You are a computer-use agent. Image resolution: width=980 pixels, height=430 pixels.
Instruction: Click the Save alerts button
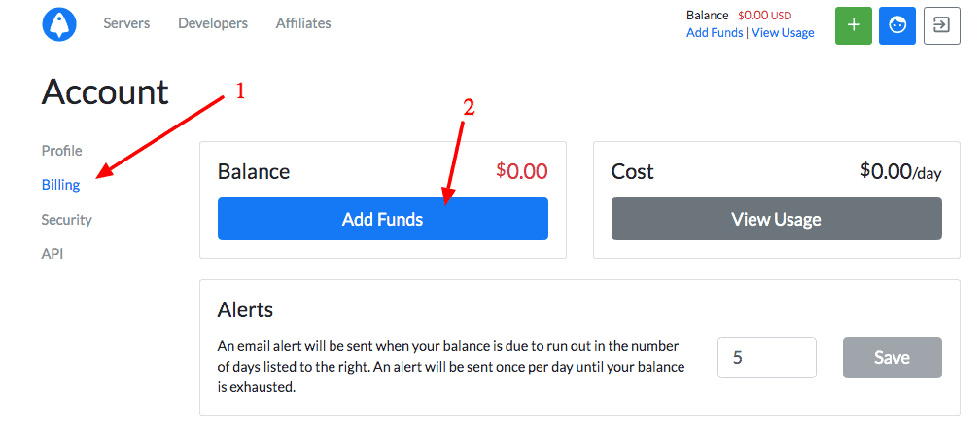(892, 357)
